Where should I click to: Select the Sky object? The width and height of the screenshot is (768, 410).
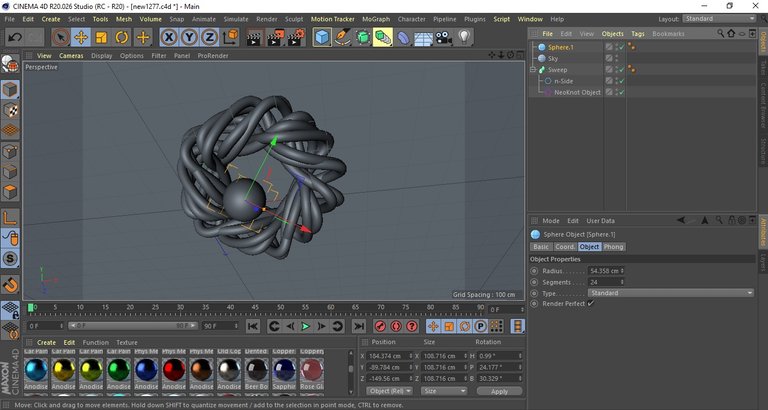553,59
